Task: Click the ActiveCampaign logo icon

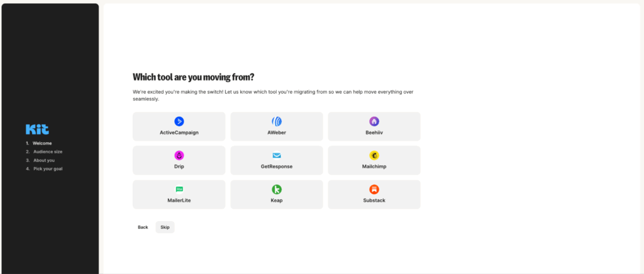Action: point(179,121)
